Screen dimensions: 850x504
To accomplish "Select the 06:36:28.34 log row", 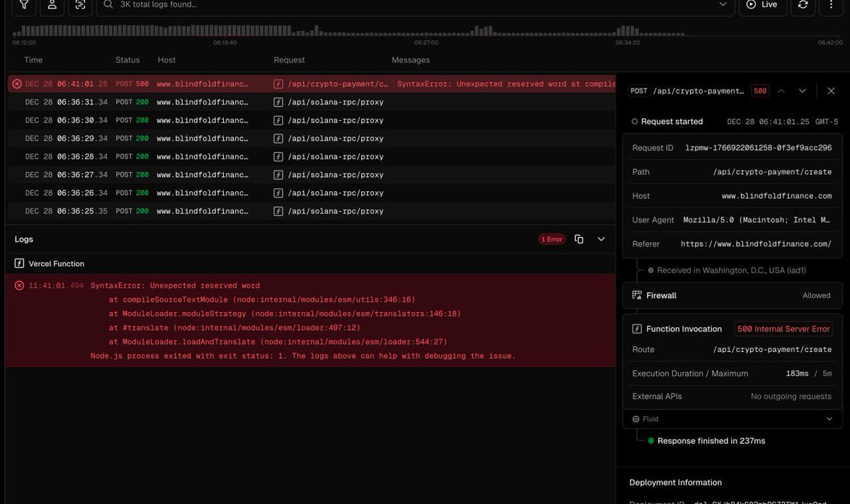I will tap(312, 156).
